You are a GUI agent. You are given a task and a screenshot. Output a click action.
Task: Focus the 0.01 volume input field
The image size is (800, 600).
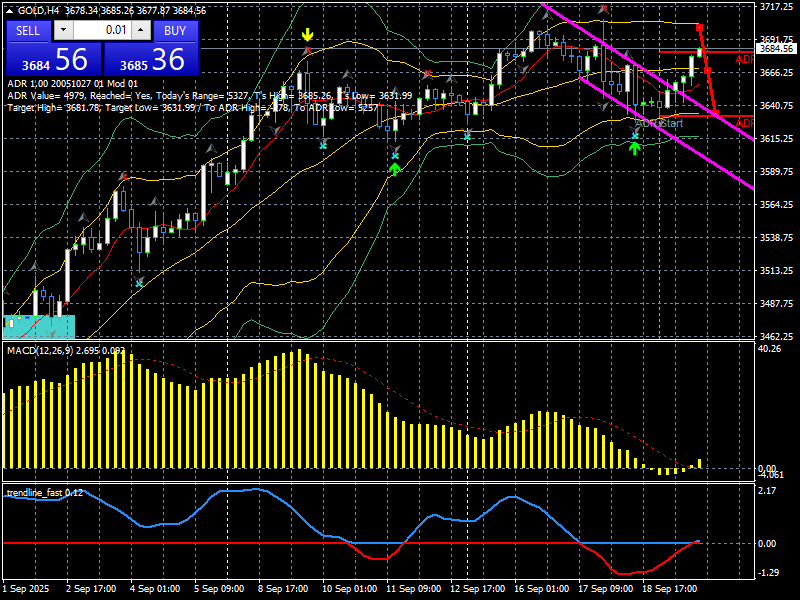click(102, 30)
